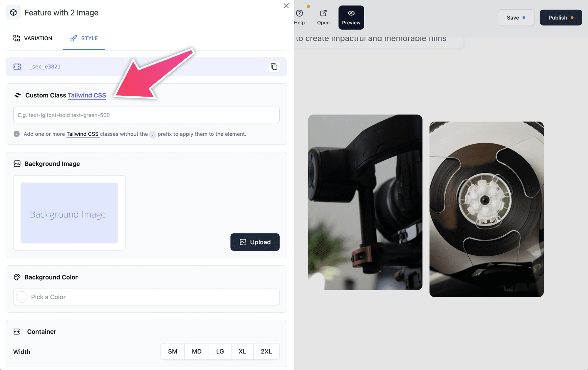Click the Container heading text

(42, 332)
